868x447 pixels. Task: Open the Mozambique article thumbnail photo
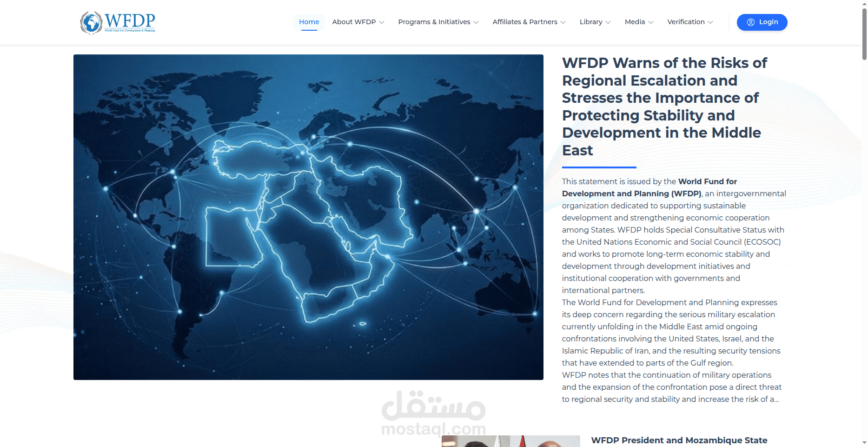pyautogui.click(x=511, y=441)
